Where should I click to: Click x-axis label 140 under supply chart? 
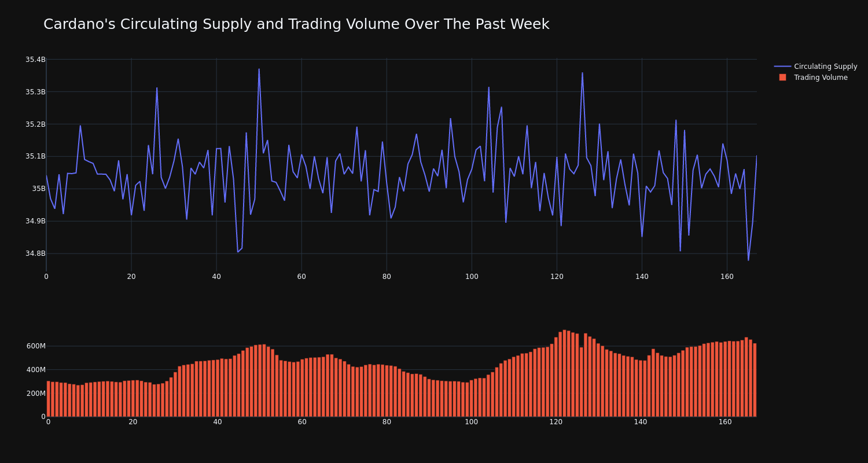coord(642,277)
